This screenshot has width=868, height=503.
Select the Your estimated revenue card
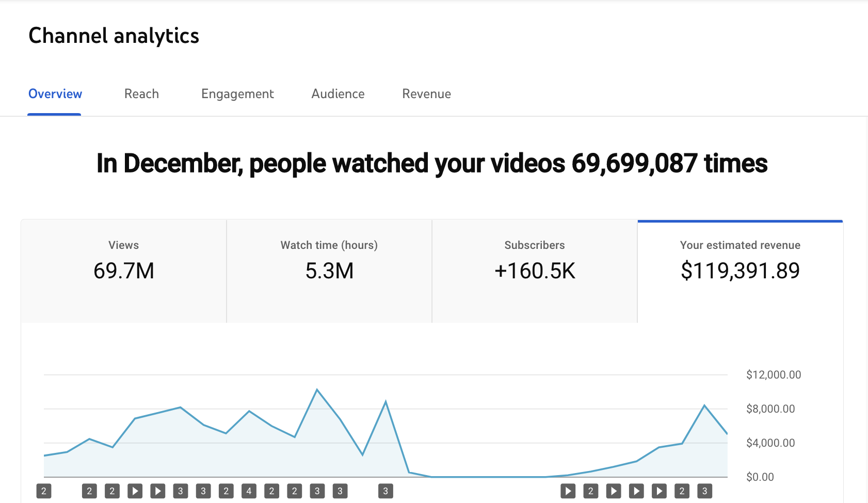pyautogui.click(x=740, y=272)
